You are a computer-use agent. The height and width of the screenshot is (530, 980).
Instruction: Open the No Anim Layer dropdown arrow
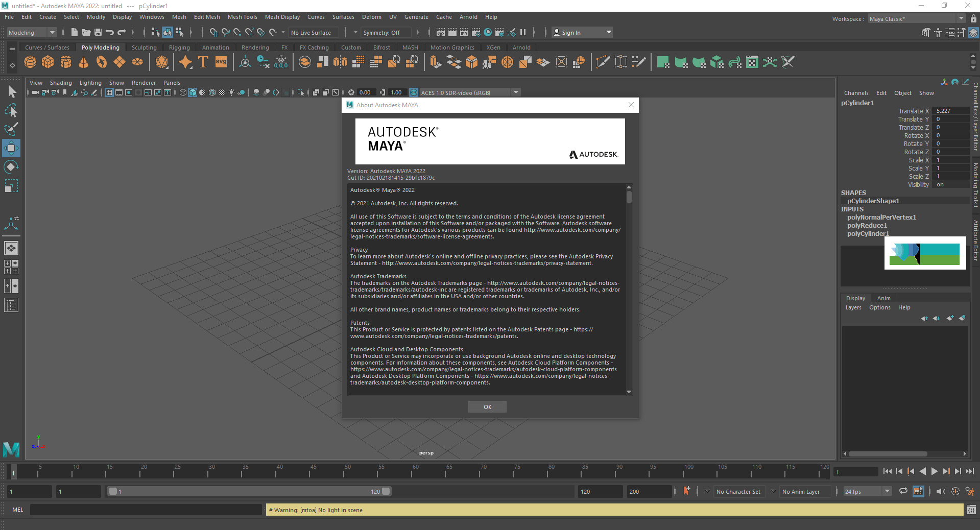(x=773, y=491)
